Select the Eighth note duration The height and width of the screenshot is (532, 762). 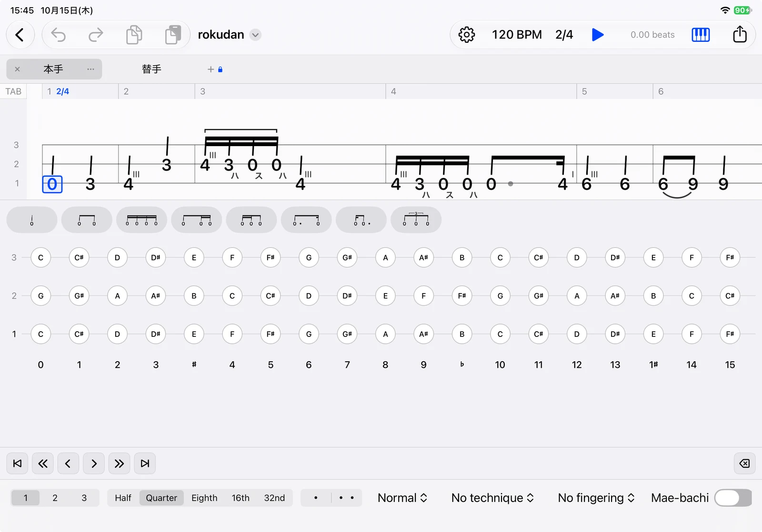pyautogui.click(x=204, y=498)
